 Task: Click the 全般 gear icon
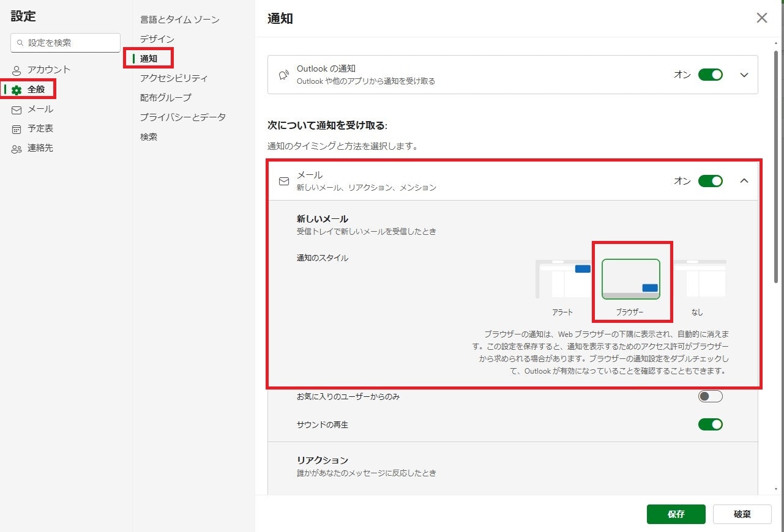point(17,89)
